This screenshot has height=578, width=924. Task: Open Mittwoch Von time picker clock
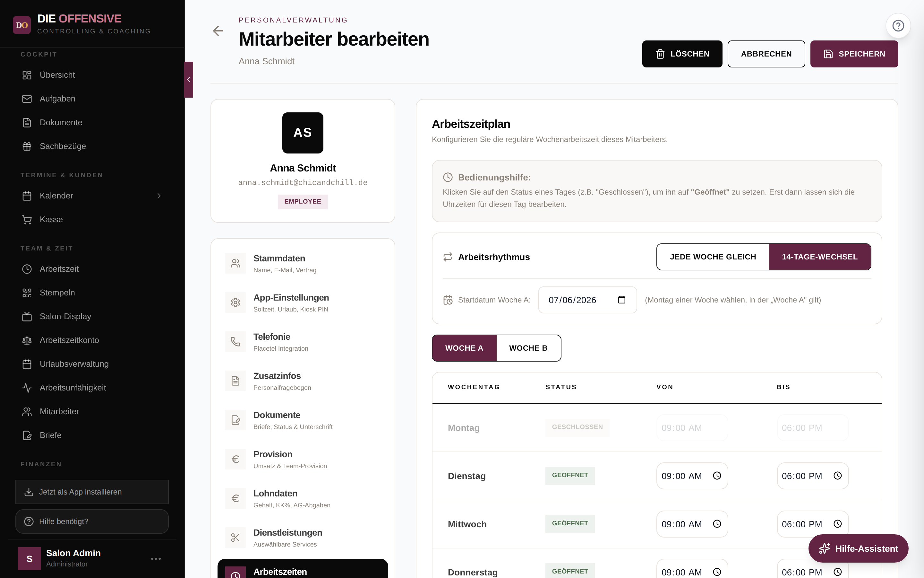pos(717,524)
